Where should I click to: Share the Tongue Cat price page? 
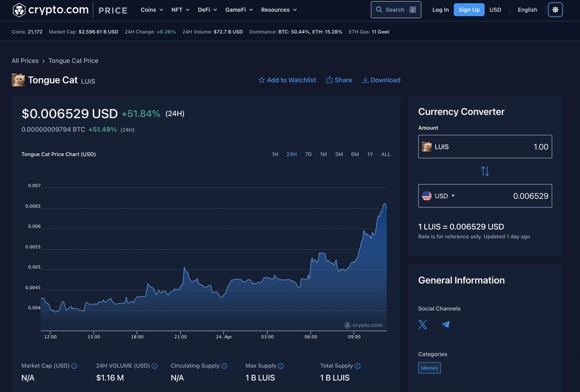pos(339,80)
